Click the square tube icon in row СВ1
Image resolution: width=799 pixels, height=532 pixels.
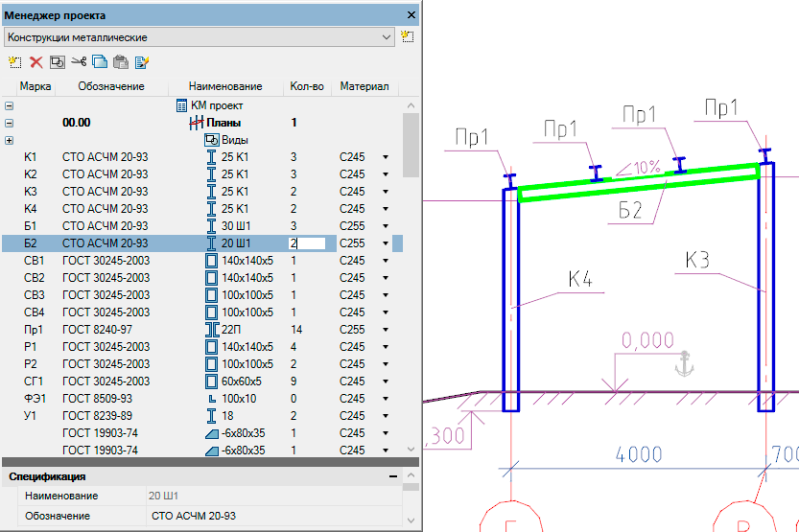(211, 261)
